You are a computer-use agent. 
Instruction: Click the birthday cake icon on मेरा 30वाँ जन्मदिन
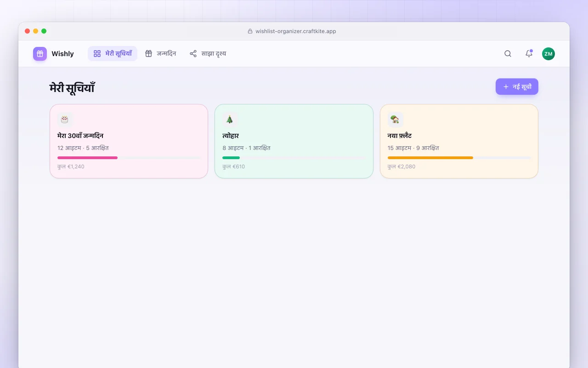65,120
